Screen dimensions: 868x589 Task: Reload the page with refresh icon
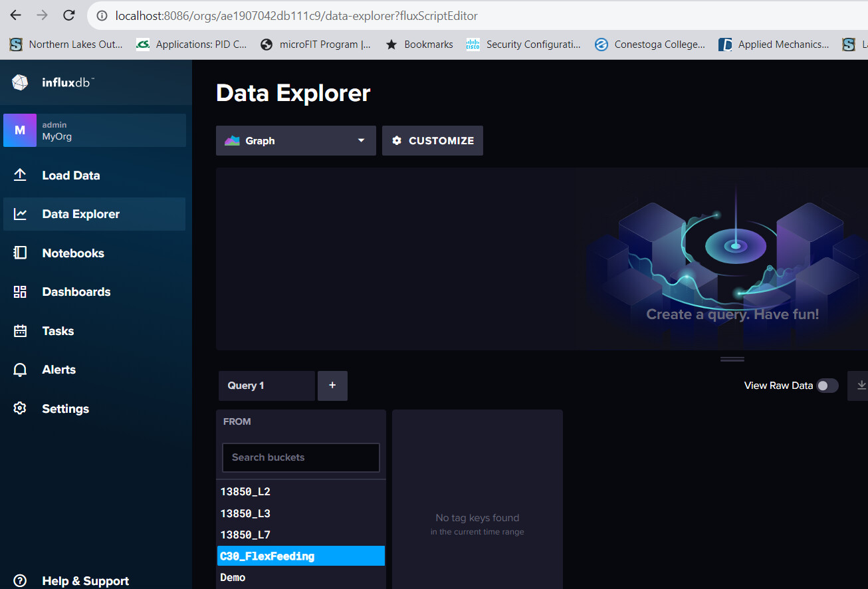[68, 15]
